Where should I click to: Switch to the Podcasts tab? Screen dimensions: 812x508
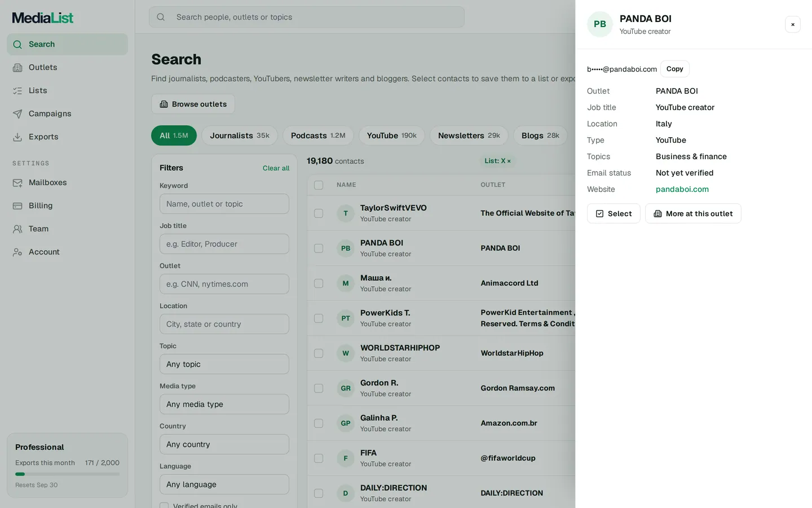click(x=318, y=135)
